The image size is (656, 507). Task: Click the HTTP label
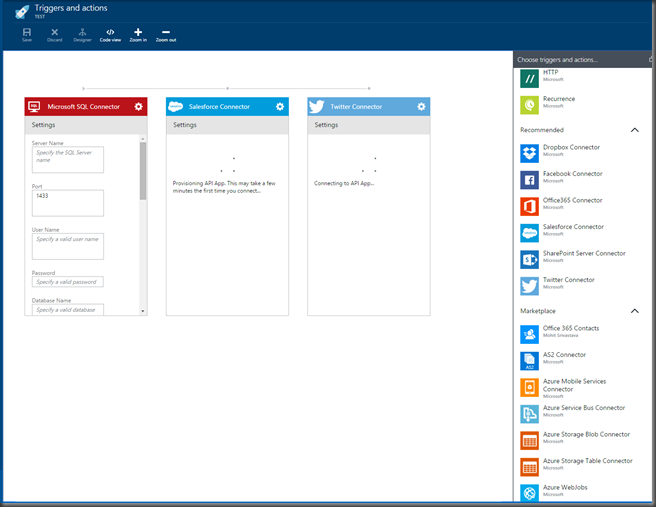pos(550,72)
